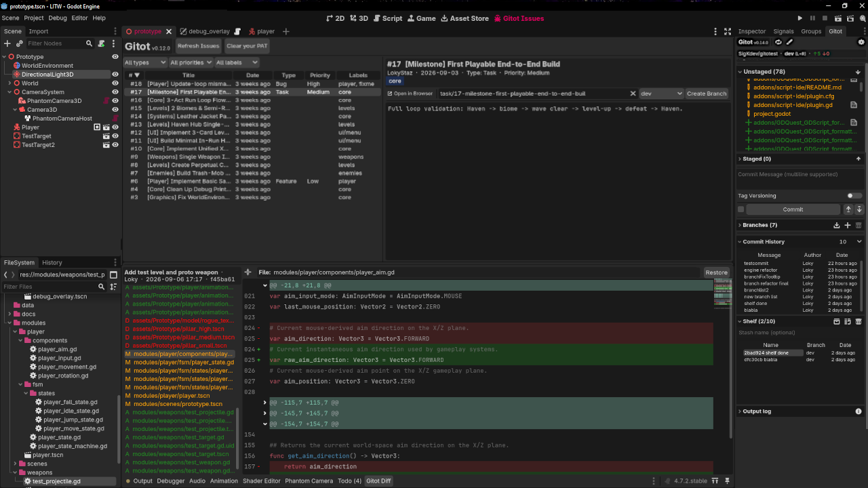Screen dimensions: 868x488
Task: Click the Gitot settings gear icon
Action: click(861, 42)
